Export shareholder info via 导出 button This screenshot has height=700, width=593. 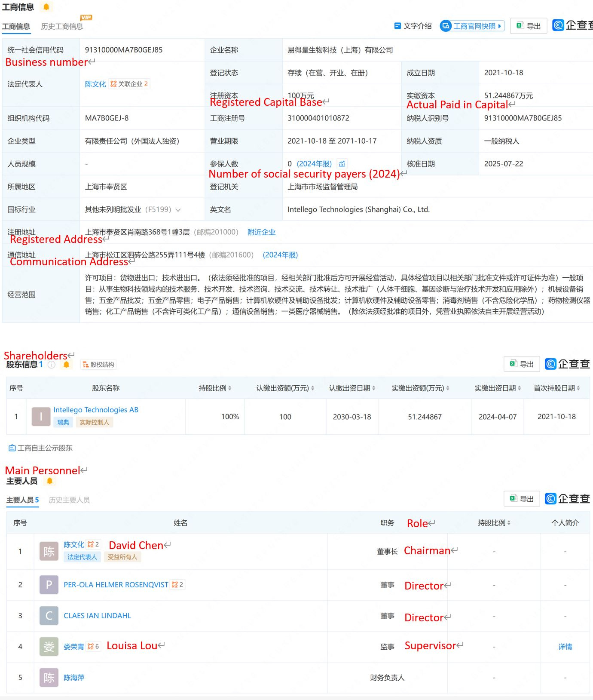point(522,364)
